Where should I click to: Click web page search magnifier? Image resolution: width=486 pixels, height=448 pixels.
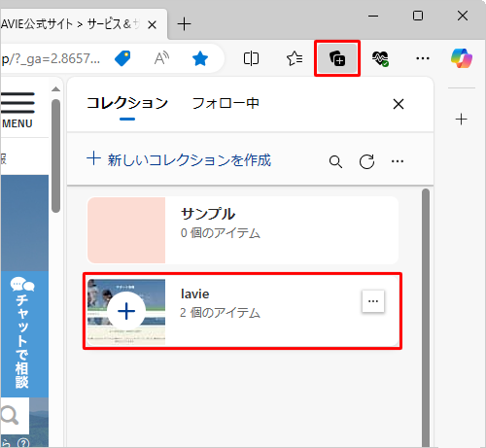10,416
